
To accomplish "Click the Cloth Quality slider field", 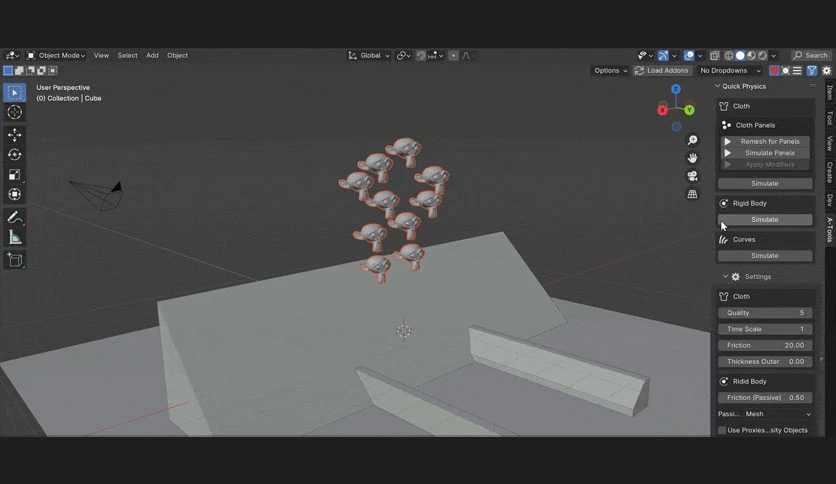I will 765,313.
